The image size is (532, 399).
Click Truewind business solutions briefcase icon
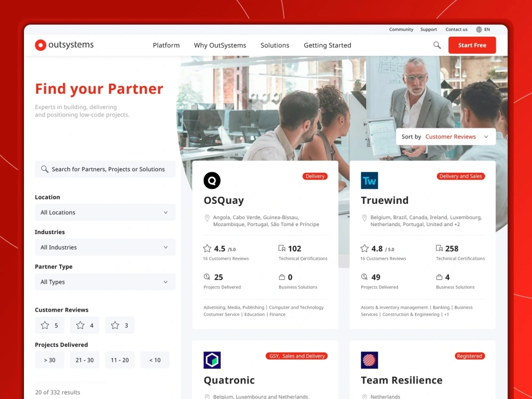click(x=439, y=277)
